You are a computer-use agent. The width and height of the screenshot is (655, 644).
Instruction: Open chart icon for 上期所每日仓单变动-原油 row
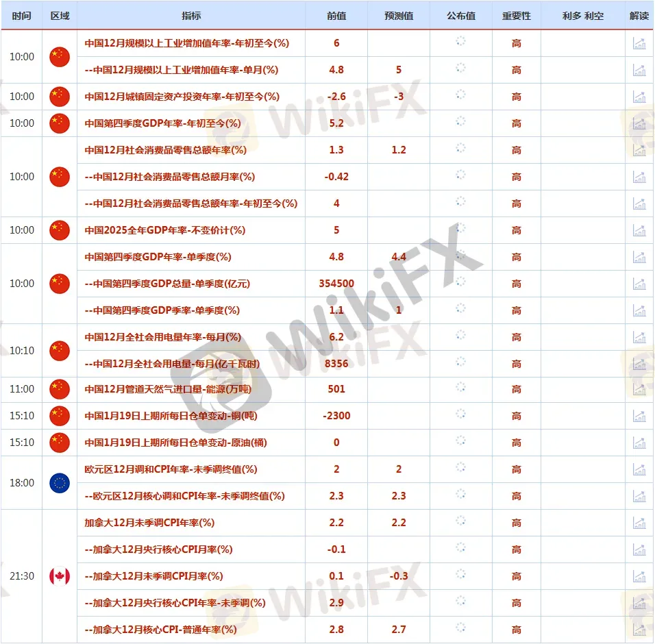(639, 443)
